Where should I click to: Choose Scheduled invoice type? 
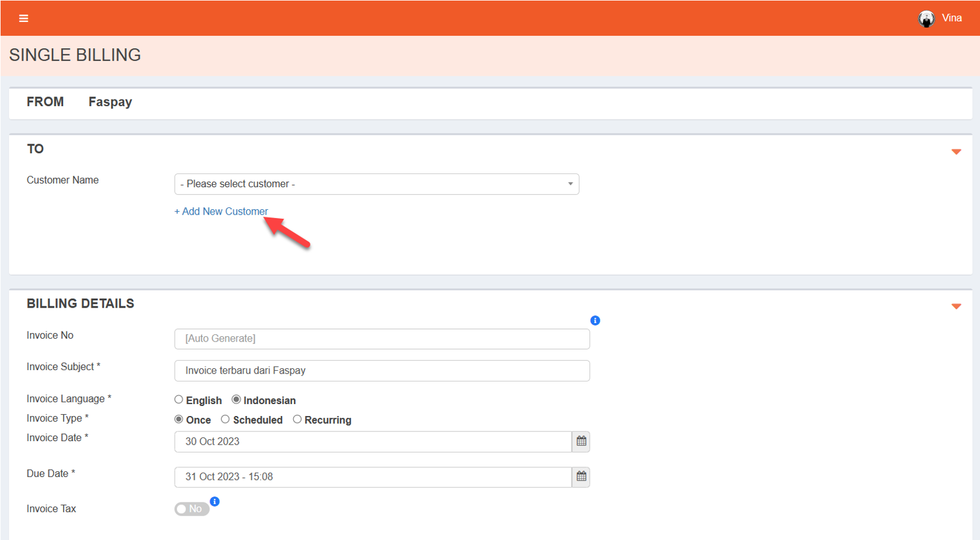pos(225,420)
